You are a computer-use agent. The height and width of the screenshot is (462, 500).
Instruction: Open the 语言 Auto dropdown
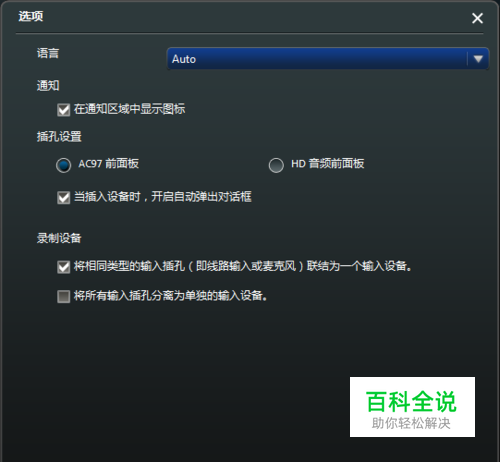(x=328, y=59)
